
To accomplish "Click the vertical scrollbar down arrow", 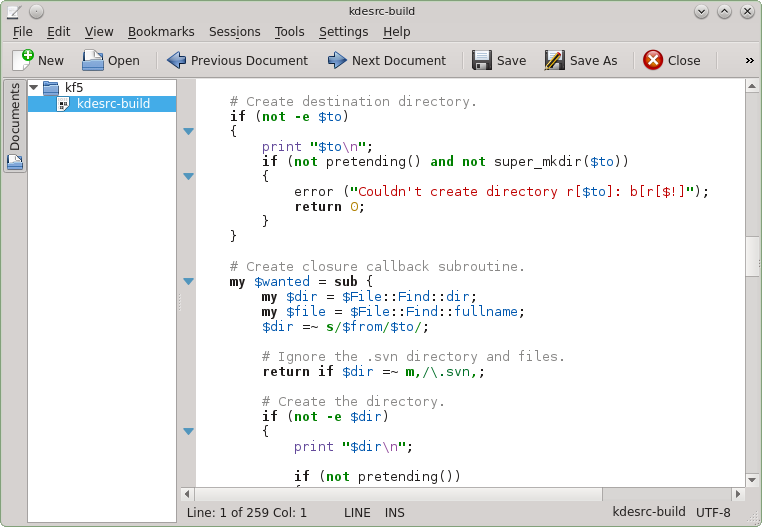I will [752, 480].
